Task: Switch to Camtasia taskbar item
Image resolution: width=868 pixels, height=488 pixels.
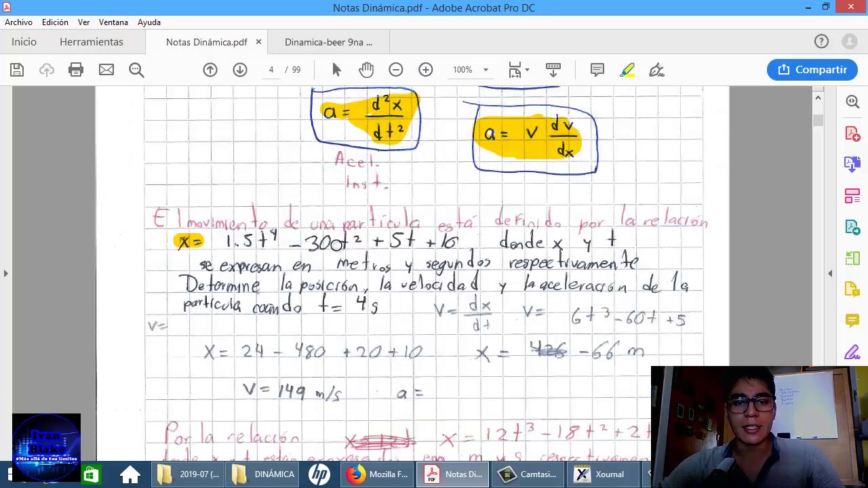Action: pos(528,474)
